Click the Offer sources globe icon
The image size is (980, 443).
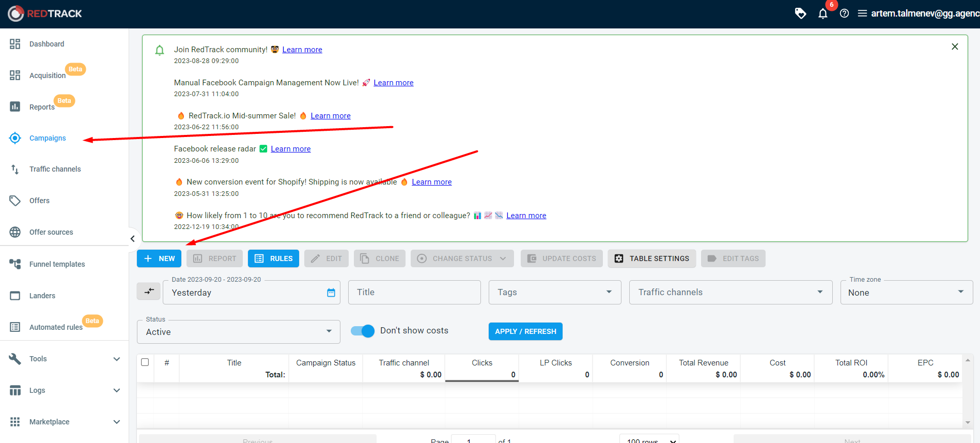coord(15,232)
